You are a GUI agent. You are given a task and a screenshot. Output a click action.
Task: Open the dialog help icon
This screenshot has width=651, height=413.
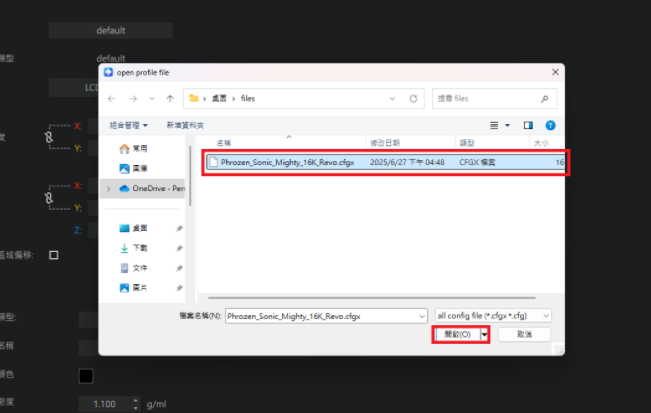[x=550, y=125]
